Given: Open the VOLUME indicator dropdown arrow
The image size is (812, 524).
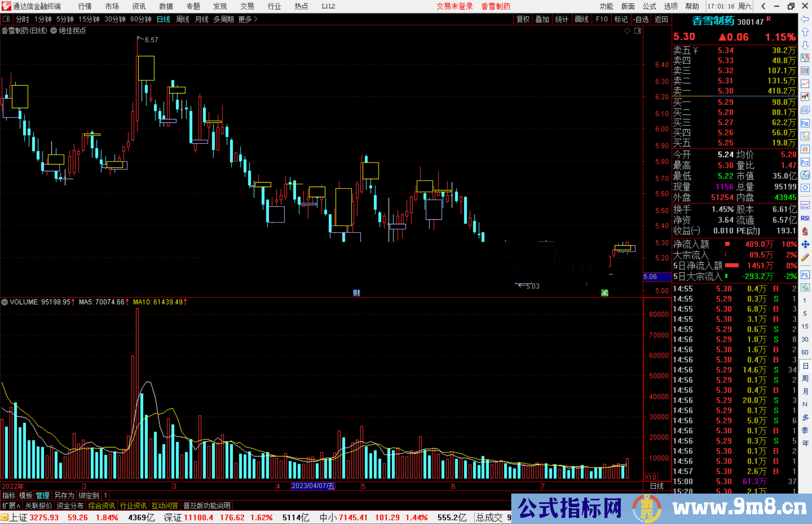Looking at the screenshot, I should 5,302.
